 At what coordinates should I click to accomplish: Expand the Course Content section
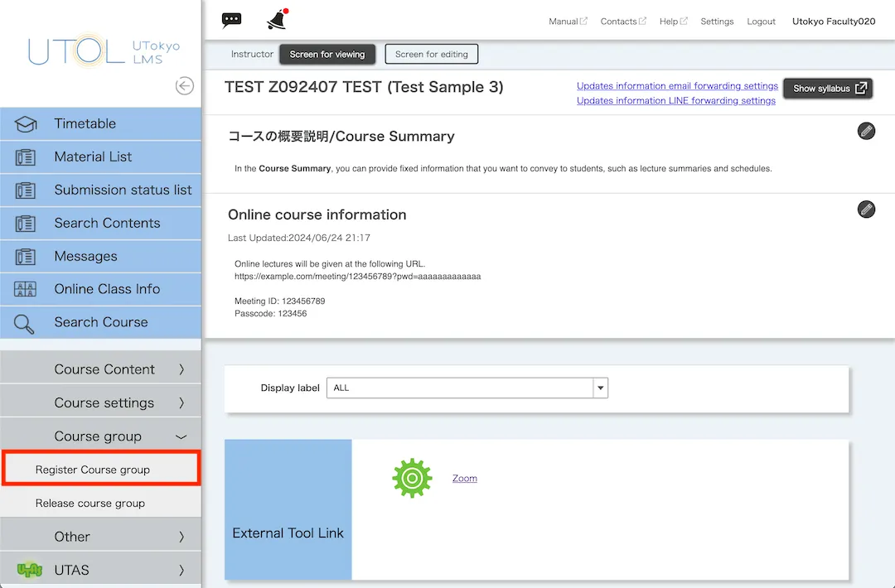click(100, 369)
